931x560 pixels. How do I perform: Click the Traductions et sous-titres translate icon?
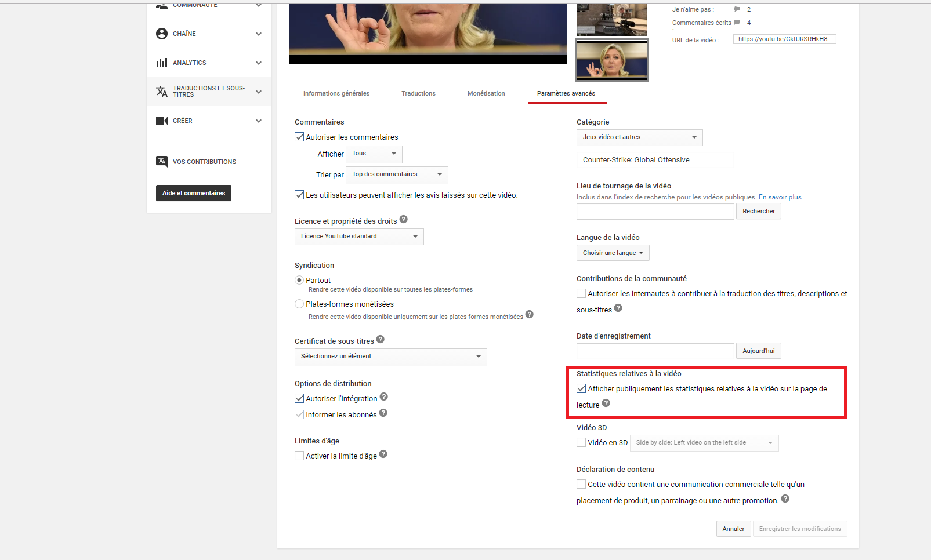coord(162,92)
